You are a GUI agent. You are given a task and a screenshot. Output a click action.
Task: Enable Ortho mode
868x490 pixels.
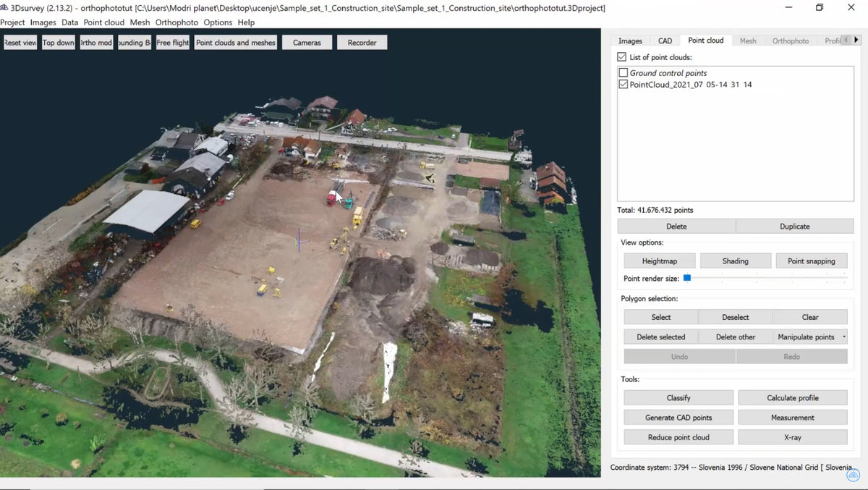[x=96, y=42]
